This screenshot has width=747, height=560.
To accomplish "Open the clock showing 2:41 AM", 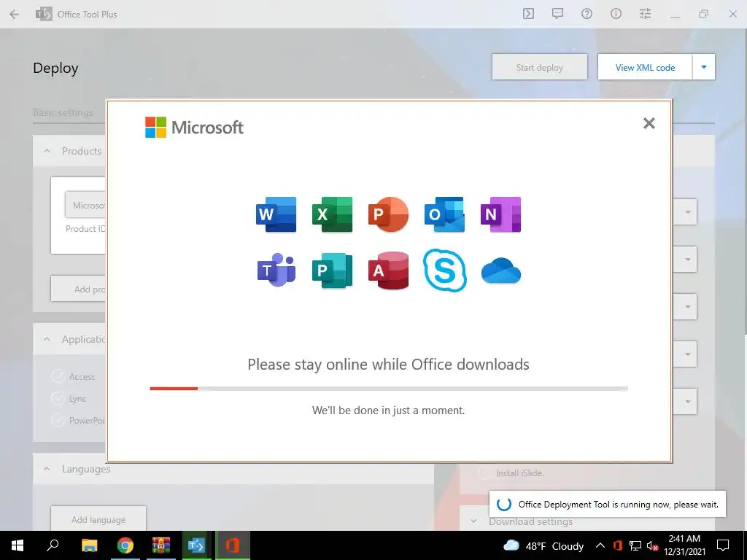I will point(684,545).
